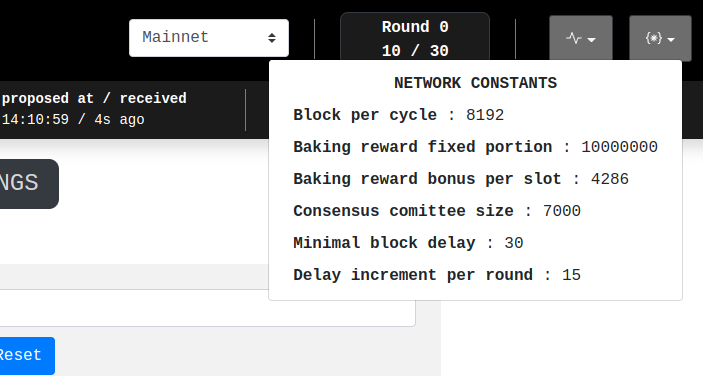Click the up-down arrows on network selector

272,38
